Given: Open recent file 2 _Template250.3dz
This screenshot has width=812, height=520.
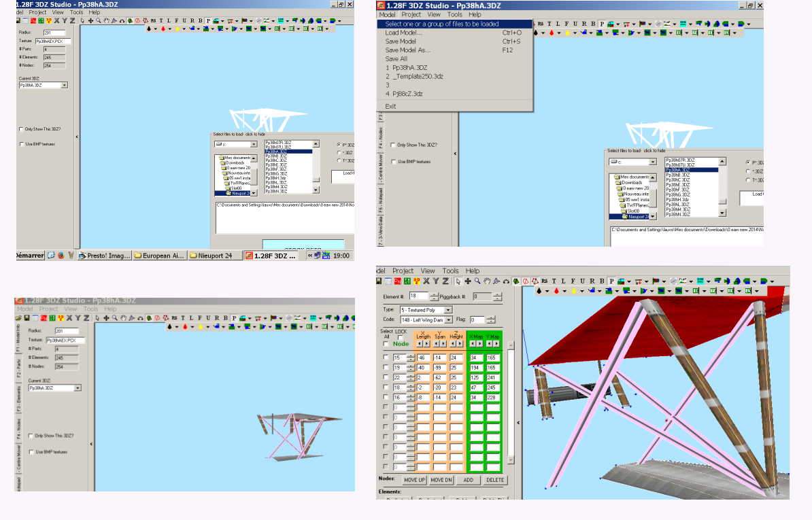Looking at the screenshot, I should pyautogui.click(x=414, y=77).
